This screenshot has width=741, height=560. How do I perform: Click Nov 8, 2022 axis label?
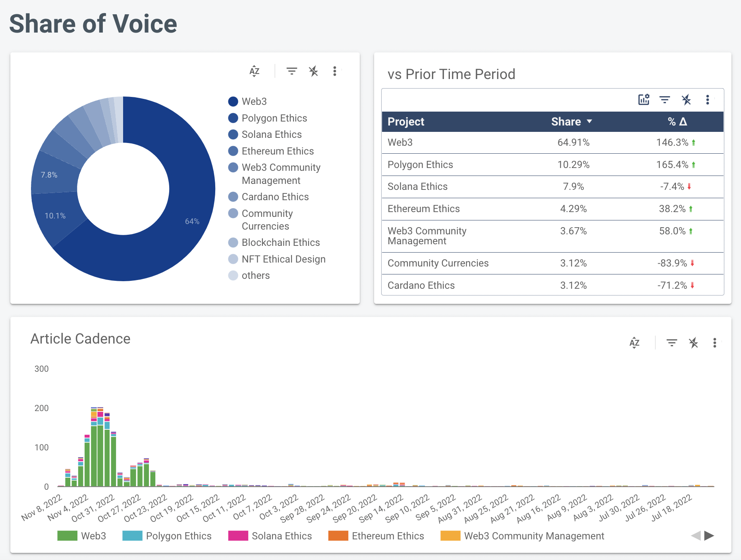coord(42,508)
